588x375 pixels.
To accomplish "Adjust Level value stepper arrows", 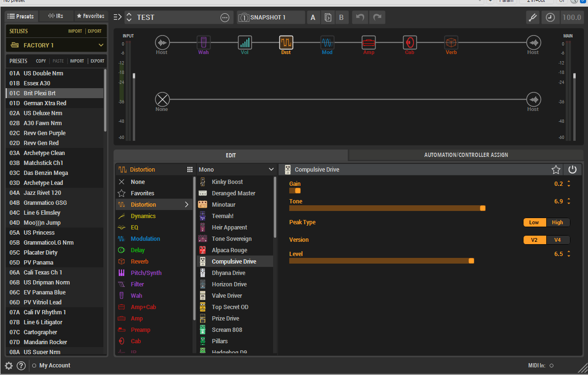I will pyautogui.click(x=569, y=254).
